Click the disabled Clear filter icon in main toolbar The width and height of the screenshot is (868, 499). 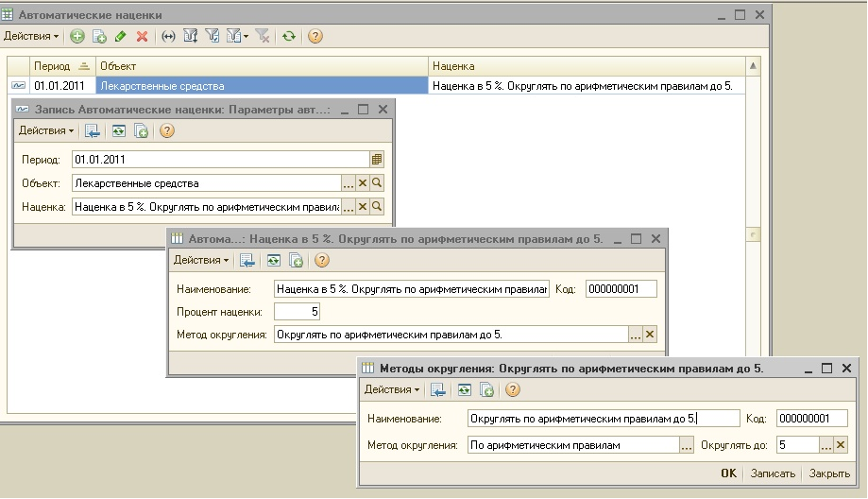click(263, 37)
